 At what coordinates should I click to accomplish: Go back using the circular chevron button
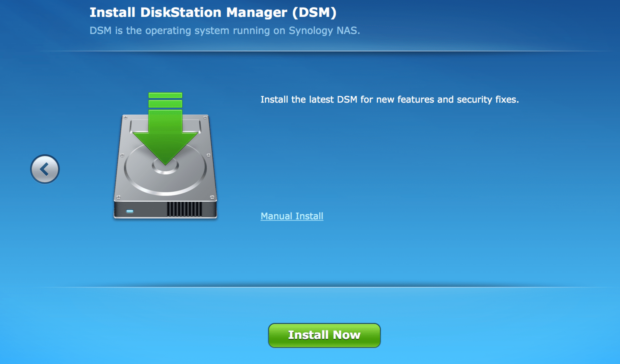(x=45, y=169)
